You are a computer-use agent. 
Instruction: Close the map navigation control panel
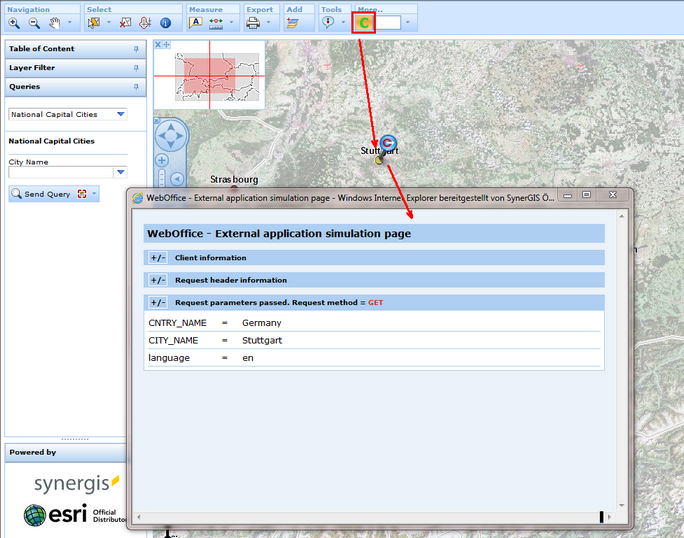click(157, 120)
